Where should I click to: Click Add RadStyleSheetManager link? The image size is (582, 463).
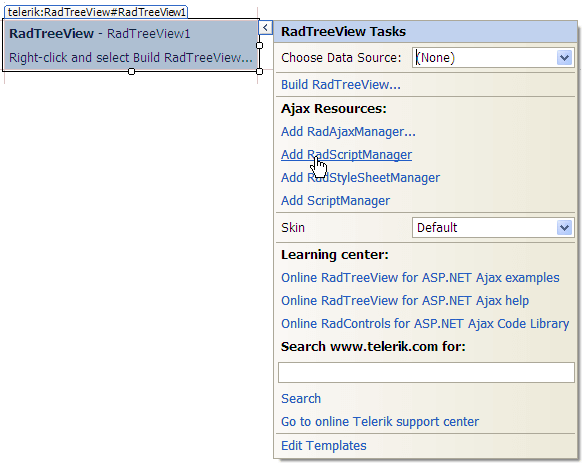(360, 178)
